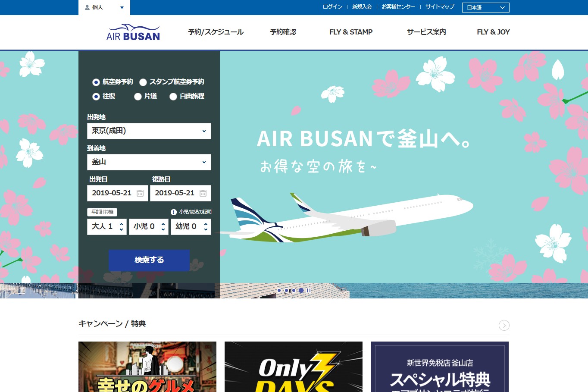Pause the banner slideshow

tap(309, 291)
